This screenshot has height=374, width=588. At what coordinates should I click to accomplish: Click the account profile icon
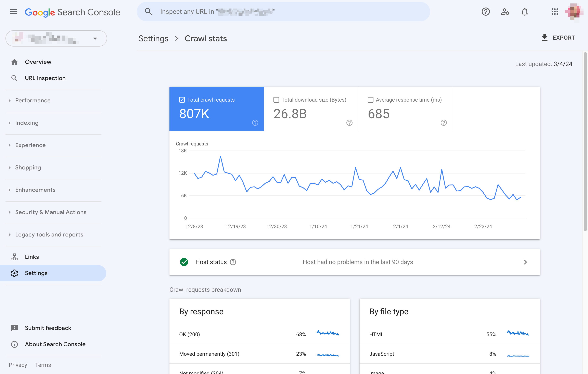574,11
